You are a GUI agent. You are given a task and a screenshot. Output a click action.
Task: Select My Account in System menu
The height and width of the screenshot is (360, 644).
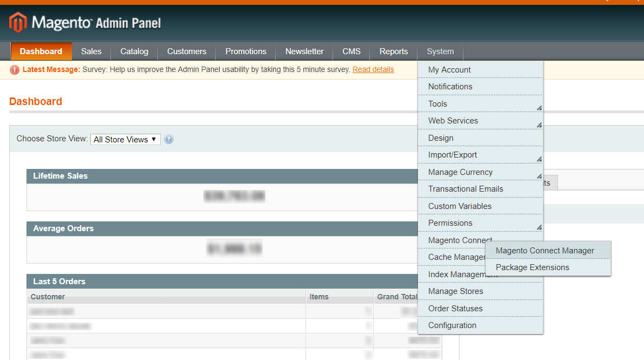click(x=480, y=70)
